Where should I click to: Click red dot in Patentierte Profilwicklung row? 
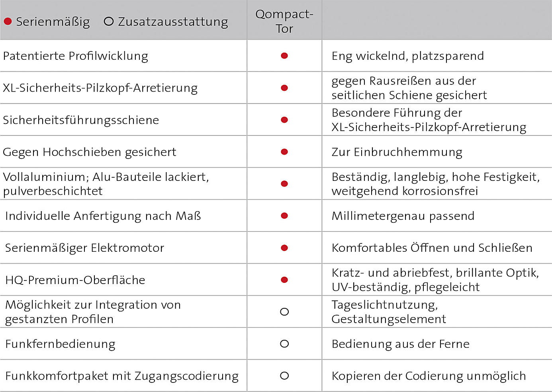pyautogui.click(x=284, y=56)
